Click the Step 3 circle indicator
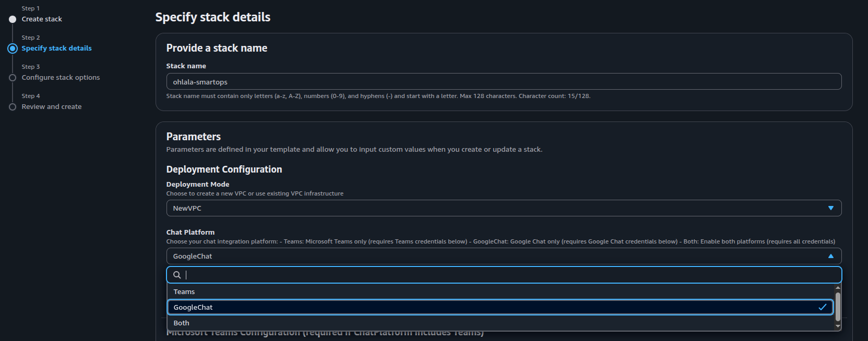 click(13, 78)
